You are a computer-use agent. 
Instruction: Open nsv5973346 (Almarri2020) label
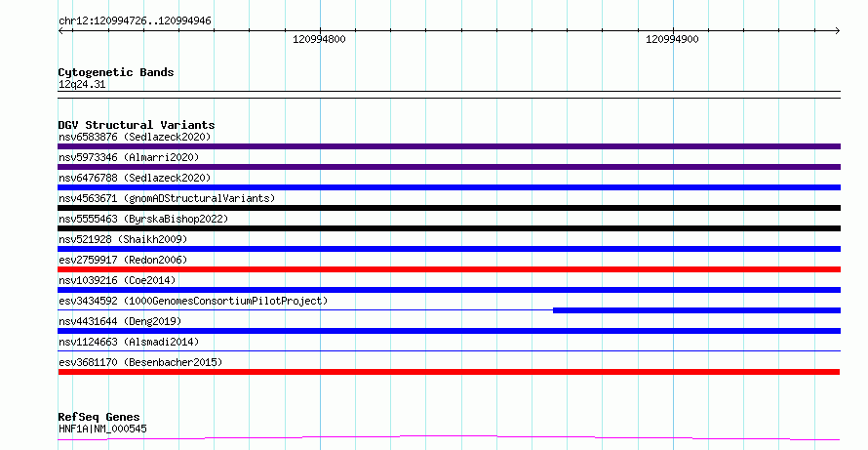coord(129,157)
